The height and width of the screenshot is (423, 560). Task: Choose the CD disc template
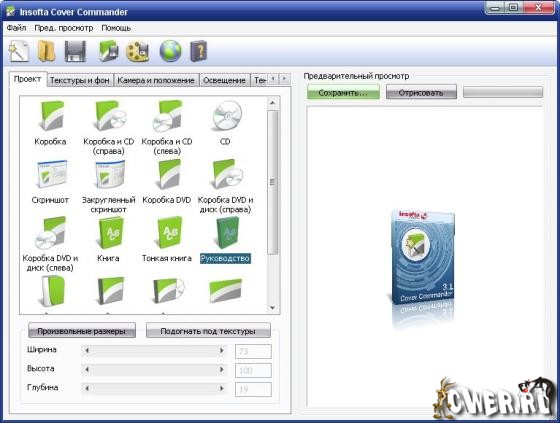point(225,123)
